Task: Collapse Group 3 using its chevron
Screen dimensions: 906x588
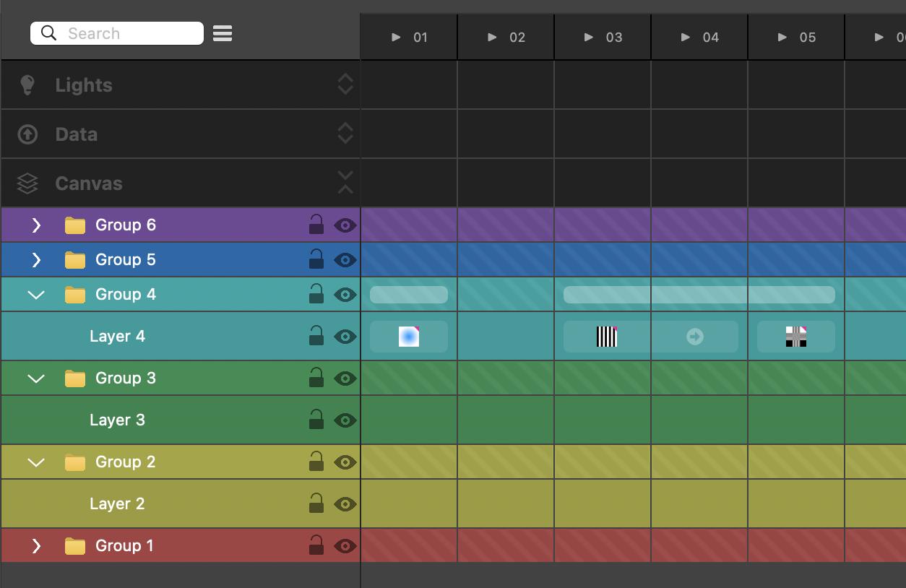Action: point(36,379)
